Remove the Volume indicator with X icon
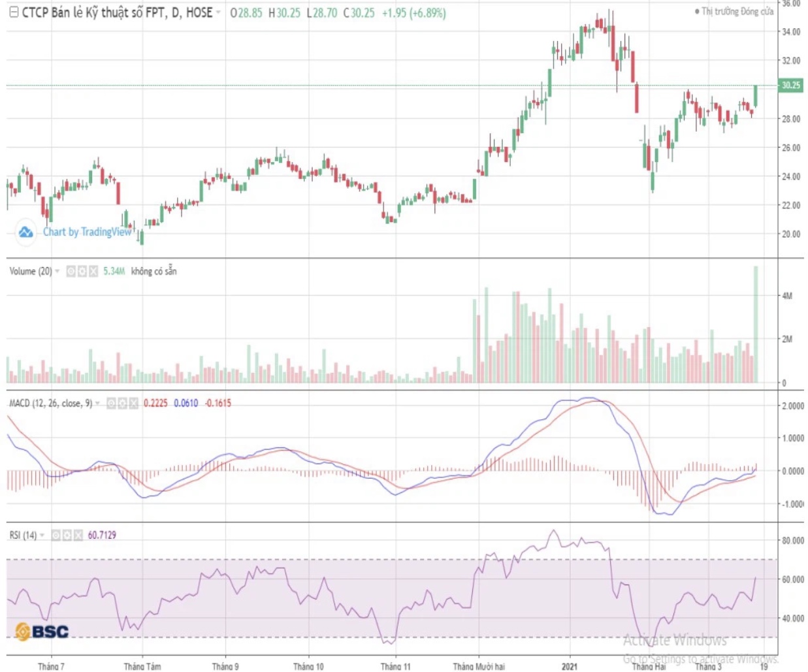This screenshot has width=808, height=672. 93,271
